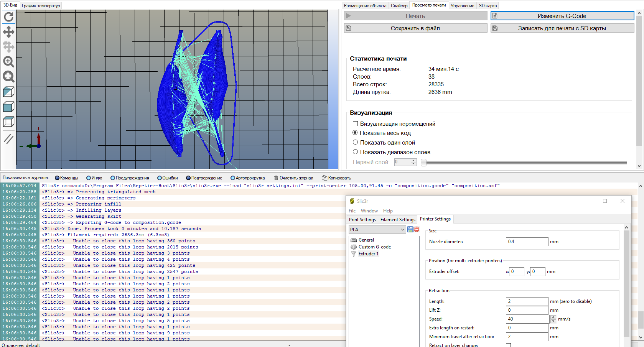Open the Filament Settings tab
The image size is (644, 347).
(x=398, y=220)
